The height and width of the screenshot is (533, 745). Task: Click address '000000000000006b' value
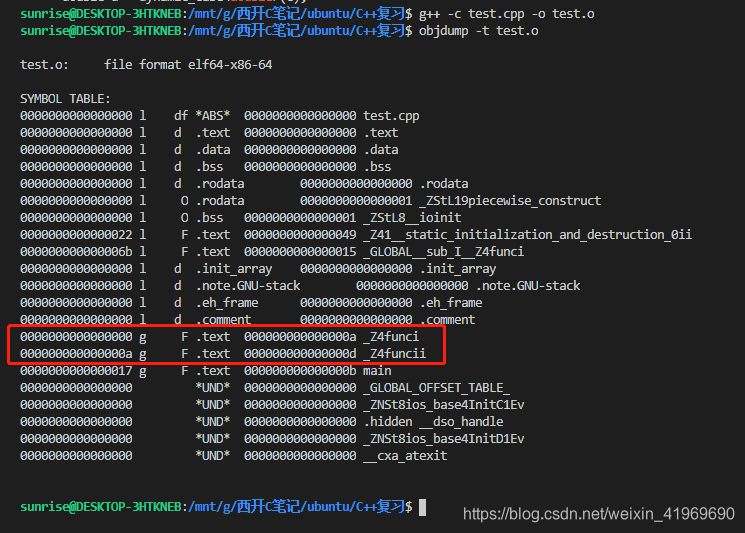[76, 252]
